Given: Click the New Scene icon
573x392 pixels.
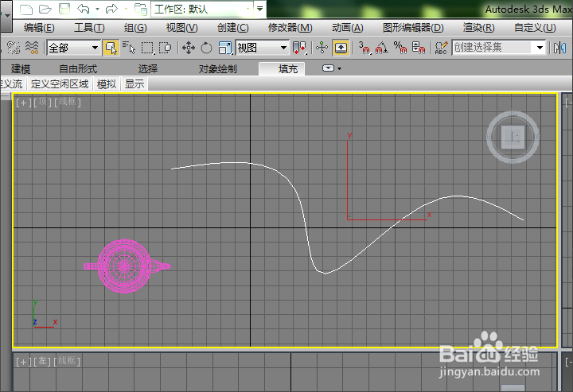Looking at the screenshot, I should 26,9.
